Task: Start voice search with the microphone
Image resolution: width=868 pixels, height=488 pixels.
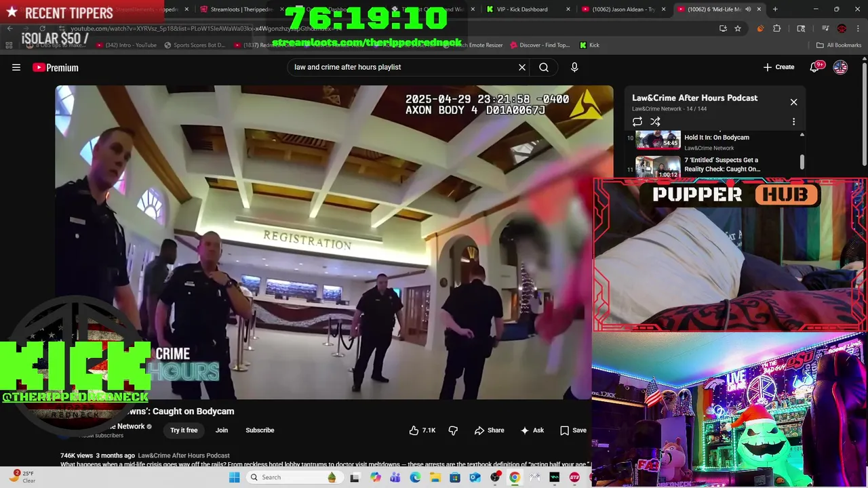Action: tap(574, 67)
